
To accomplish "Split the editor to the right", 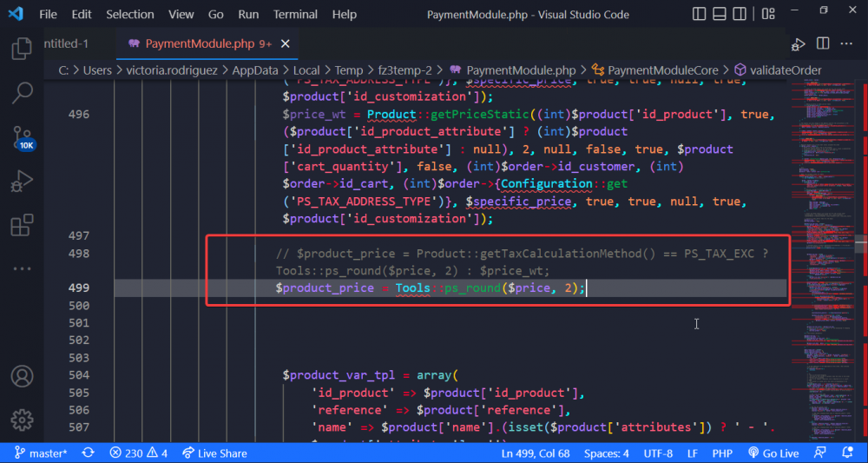I will [x=823, y=43].
